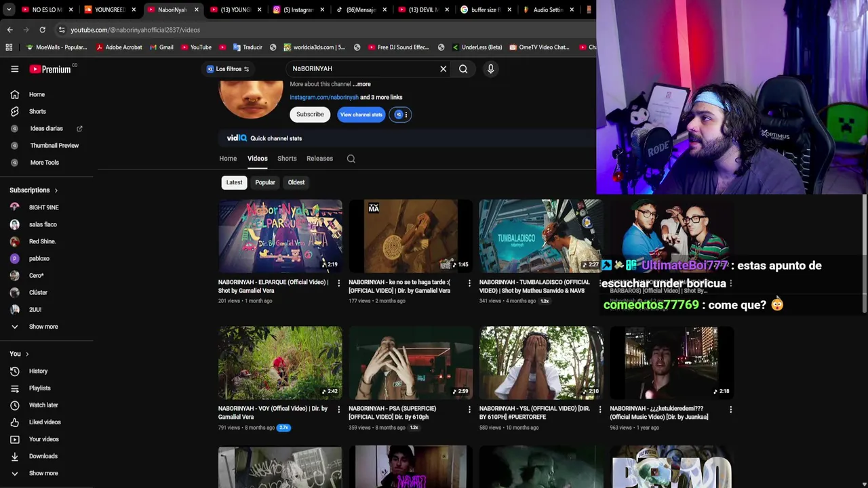Open the YSL (OFFICIAL VIDEO) title
868x488 pixels.
pyautogui.click(x=534, y=413)
